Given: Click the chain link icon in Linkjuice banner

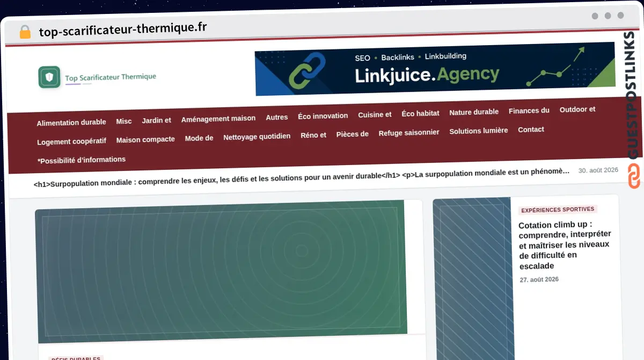Looking at the screenshot, I should point(308,71).
